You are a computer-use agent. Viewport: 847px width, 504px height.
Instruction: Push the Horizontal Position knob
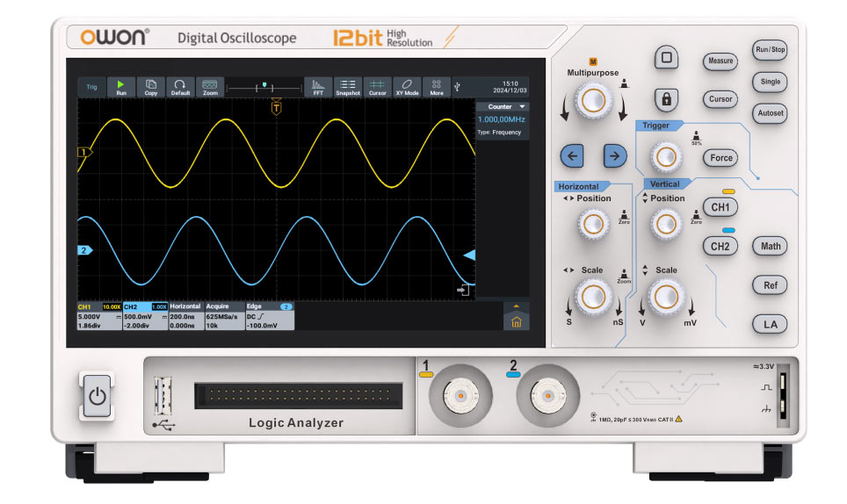pos(593,224)
